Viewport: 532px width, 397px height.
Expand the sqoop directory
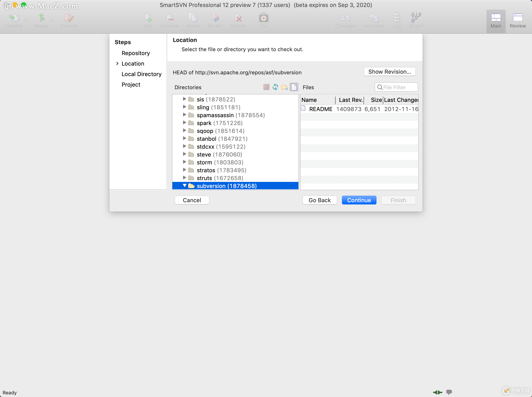pos(184,131)
